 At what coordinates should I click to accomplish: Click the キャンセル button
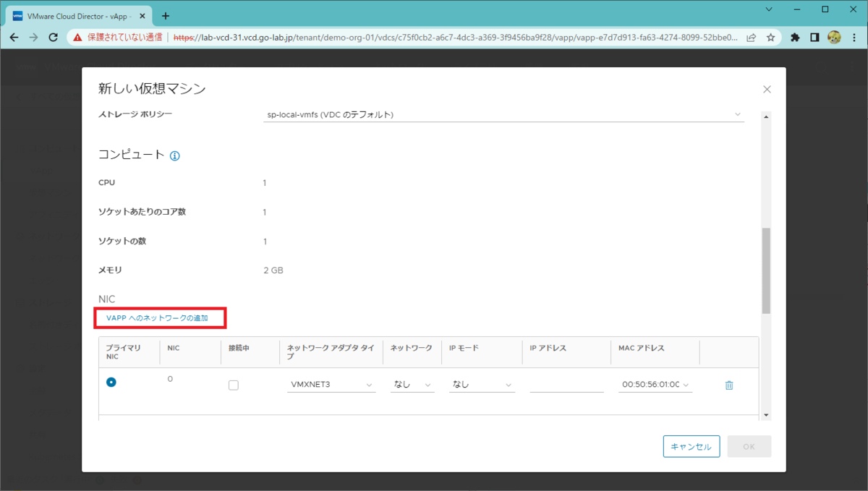692,446
